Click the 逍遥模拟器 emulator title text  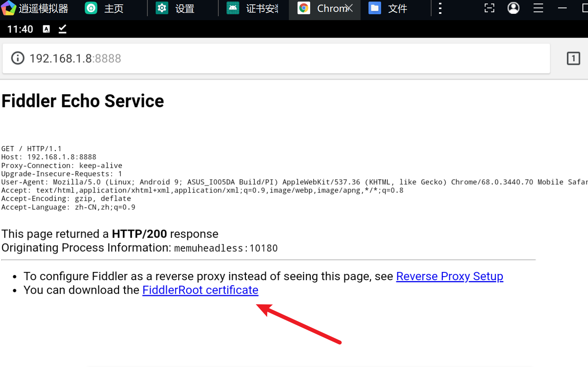[43, 9]
